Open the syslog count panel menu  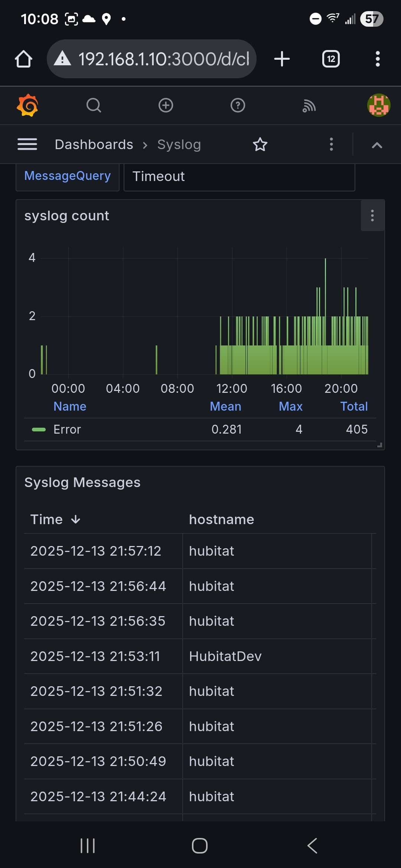coord(372,216)
